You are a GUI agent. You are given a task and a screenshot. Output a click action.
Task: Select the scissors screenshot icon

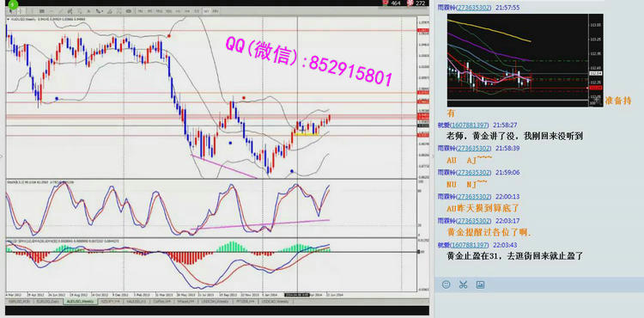(x=464, y=284)
